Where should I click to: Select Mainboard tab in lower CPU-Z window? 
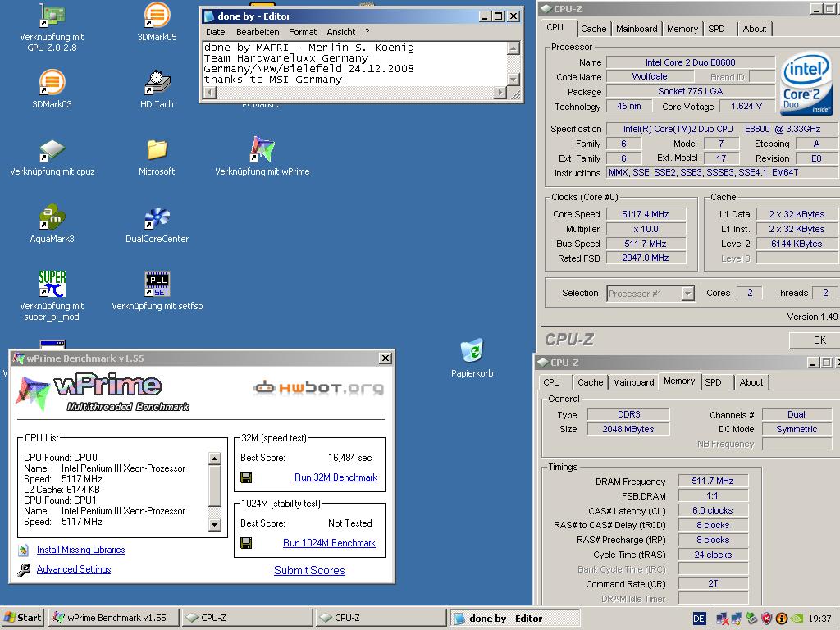(633, 382)
